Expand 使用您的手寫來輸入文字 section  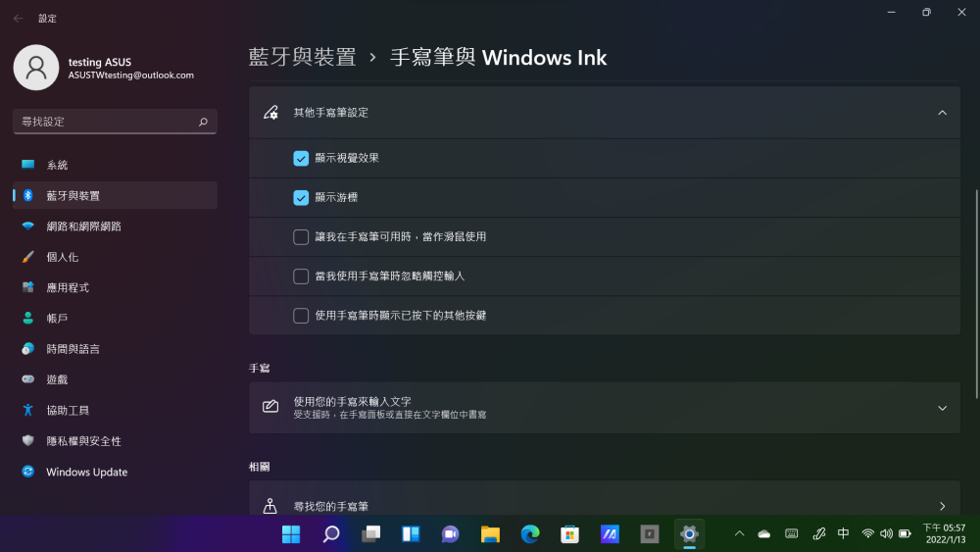942,408
